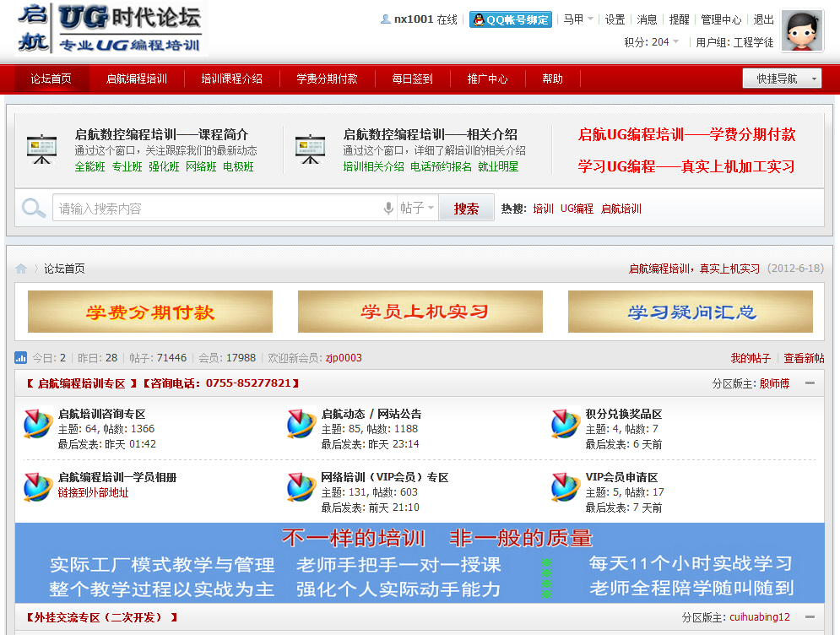Open 全能班 course link
This screenshot has height=635, width=840.
coord(90,166)
